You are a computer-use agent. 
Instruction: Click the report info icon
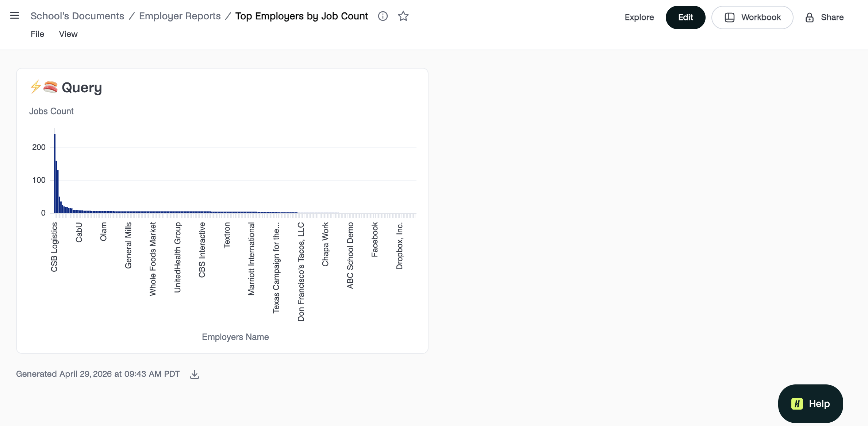pyautogui.click(x=383, y=16)
